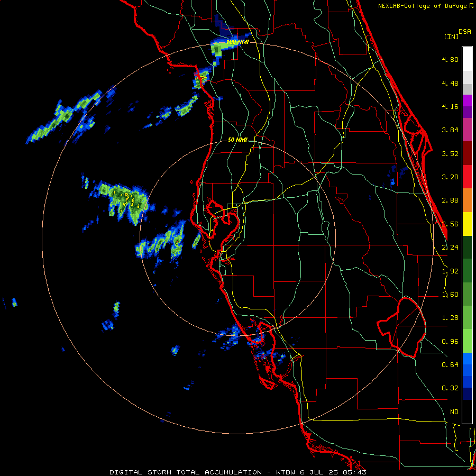This screenshot has width=476, height=476.
Task: Click the ND legend label
Action: [x=454, y=412]
